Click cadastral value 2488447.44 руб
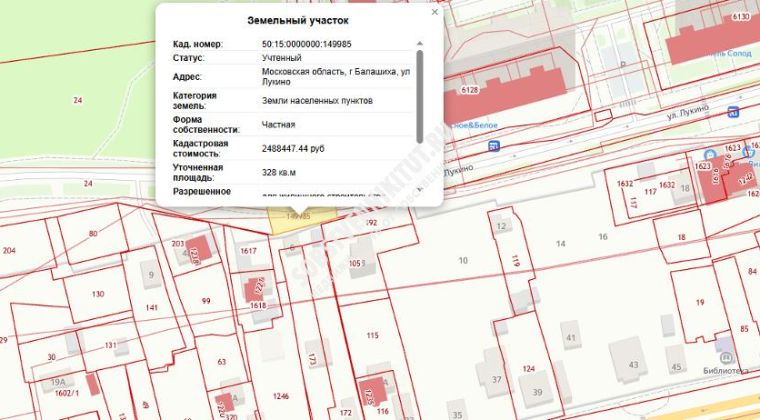 (x=293, y=149)
